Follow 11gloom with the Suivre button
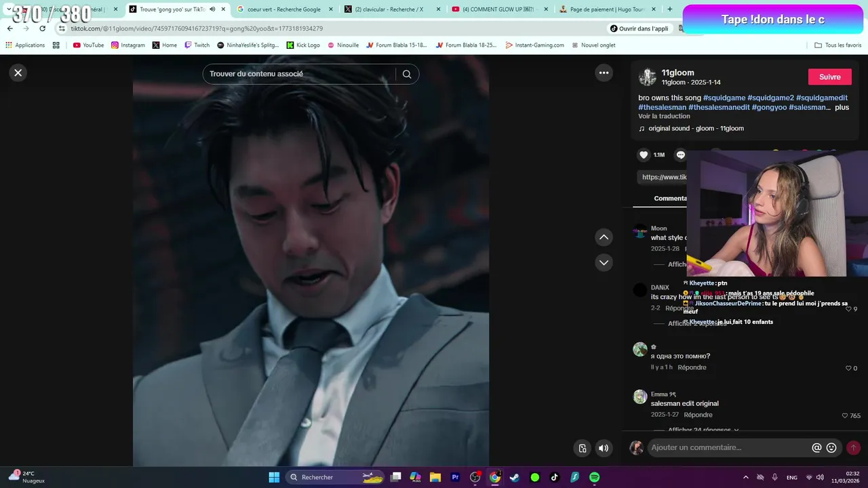 829,77
